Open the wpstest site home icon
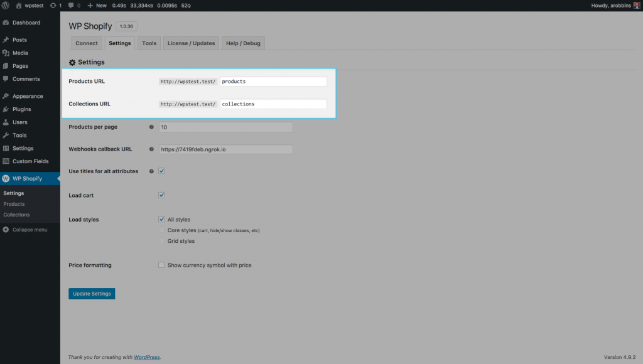 (x=18, y=5)
